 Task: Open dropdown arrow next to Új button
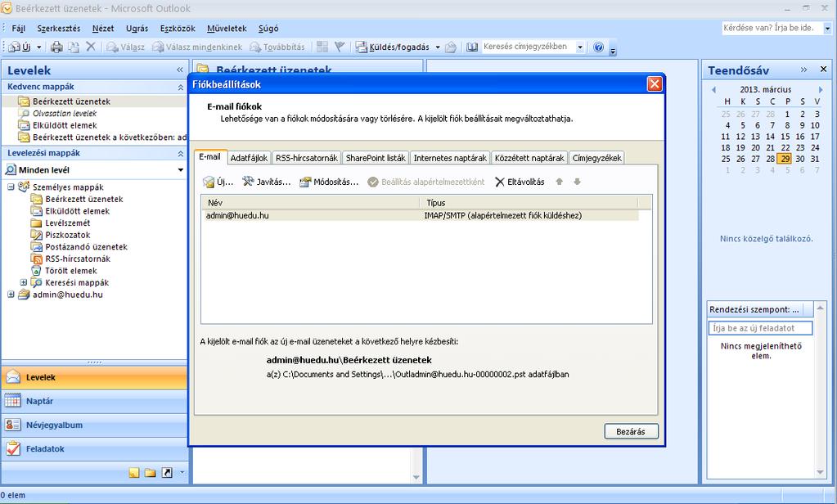(x=39, y=47)
